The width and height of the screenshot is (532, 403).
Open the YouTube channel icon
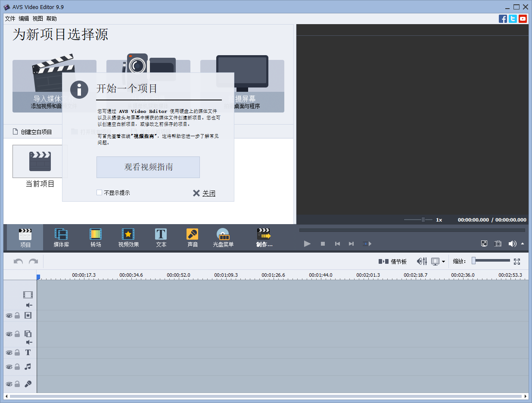pyautogui.click(x=523, y=19)
